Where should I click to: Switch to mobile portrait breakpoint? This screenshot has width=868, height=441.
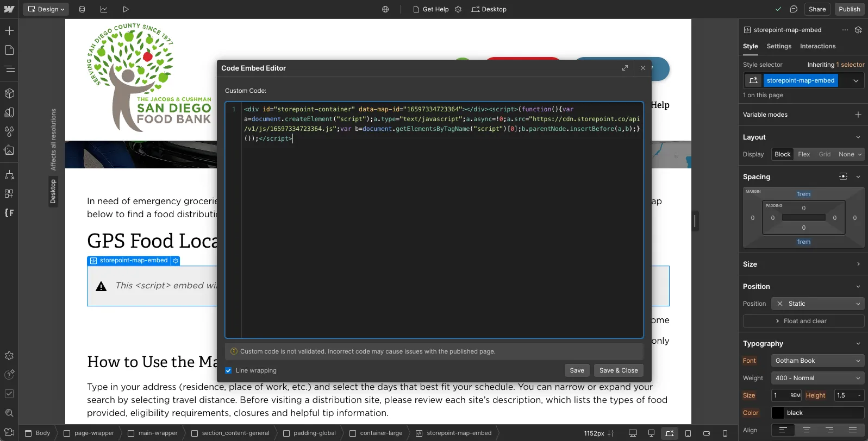725,433
